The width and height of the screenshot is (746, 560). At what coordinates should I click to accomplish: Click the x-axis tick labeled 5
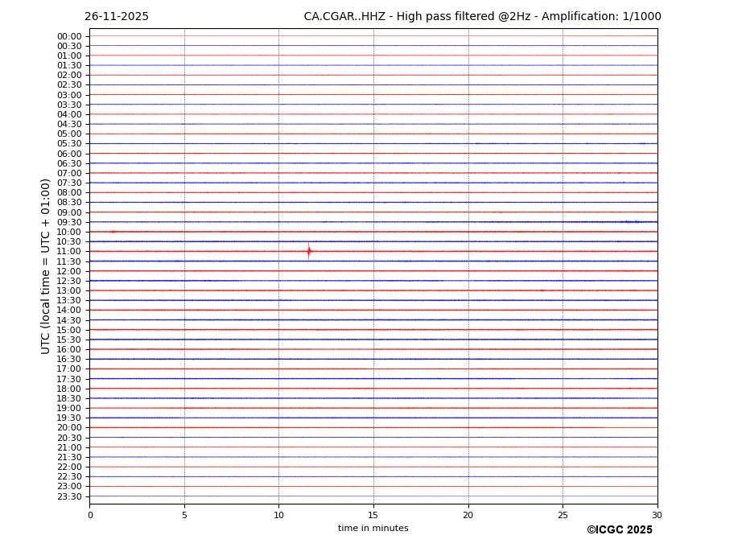coord(184,515)
